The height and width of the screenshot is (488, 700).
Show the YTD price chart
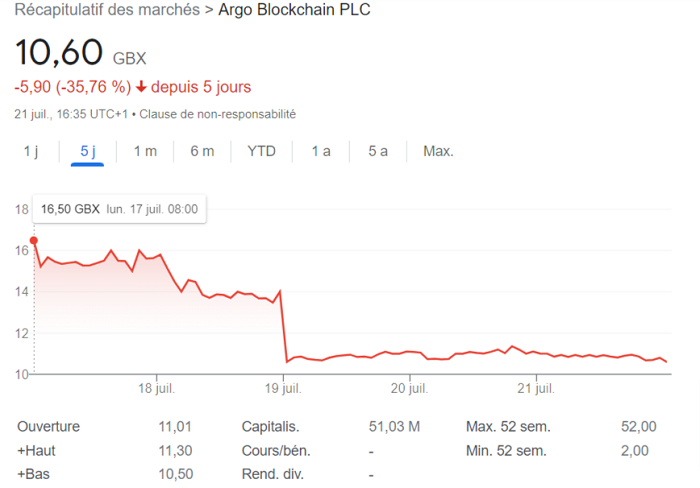262,151
